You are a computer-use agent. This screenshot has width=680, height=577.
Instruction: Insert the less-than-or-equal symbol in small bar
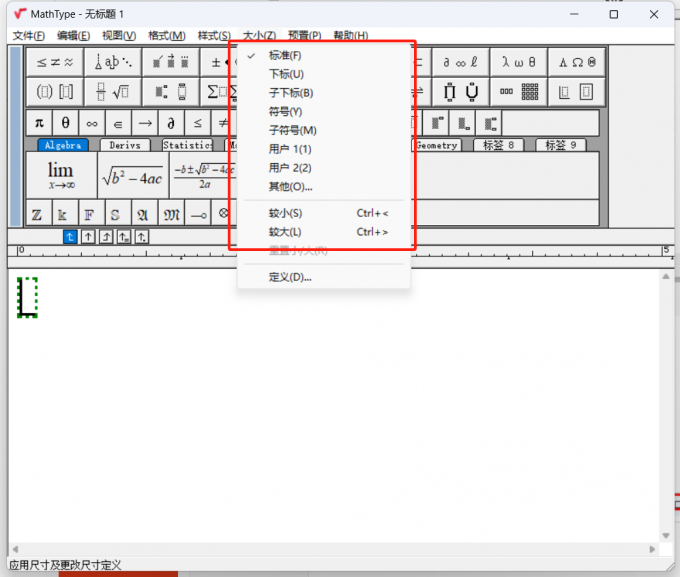click(x=198, y=123)
